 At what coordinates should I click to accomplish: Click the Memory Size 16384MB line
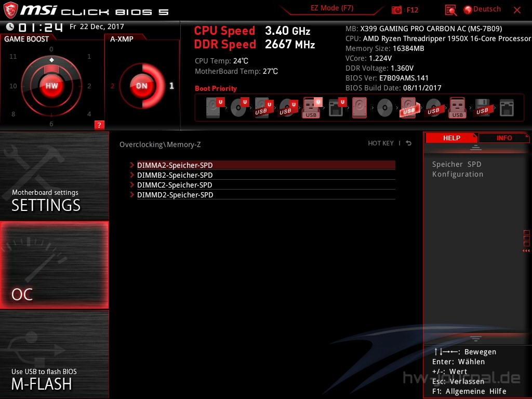click(x=385, y=48)
